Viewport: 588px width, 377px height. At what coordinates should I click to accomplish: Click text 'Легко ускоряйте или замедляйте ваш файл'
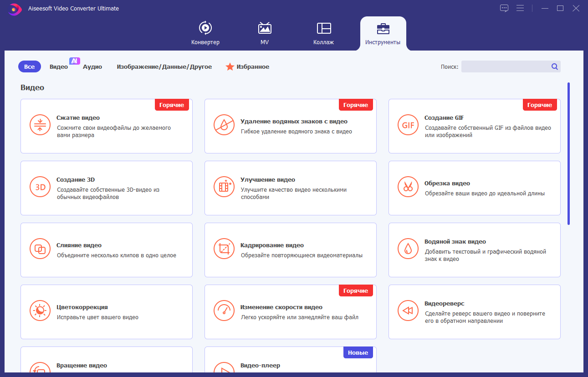coord(300,317)
